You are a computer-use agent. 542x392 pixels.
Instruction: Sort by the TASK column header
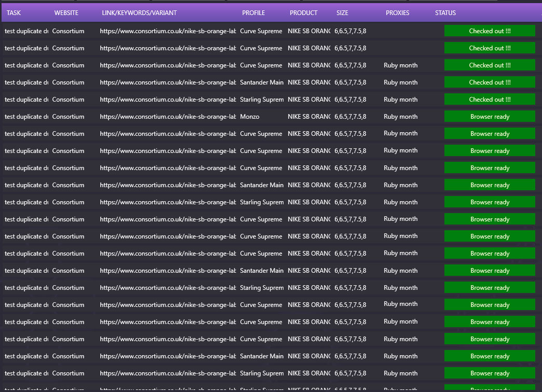pos(13,13)
